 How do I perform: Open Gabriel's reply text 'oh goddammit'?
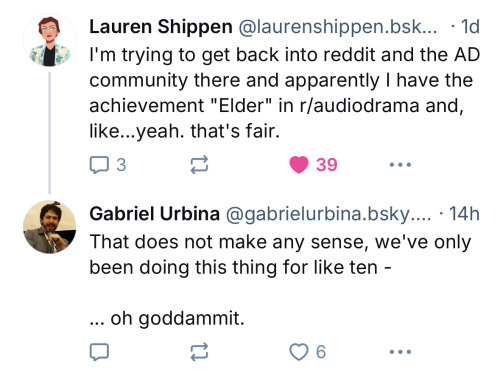point(167,318)
